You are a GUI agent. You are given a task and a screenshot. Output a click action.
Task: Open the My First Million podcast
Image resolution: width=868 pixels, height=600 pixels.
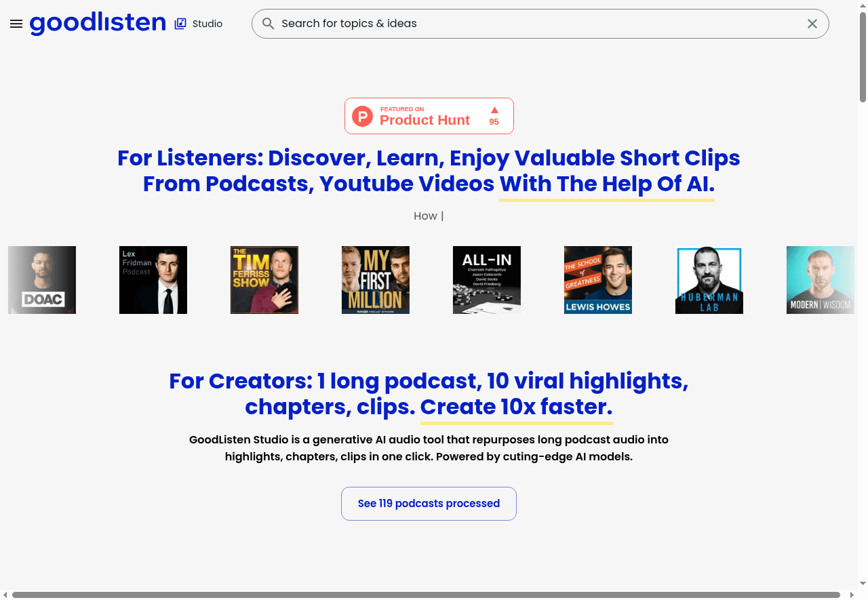(x=376, y=280)
